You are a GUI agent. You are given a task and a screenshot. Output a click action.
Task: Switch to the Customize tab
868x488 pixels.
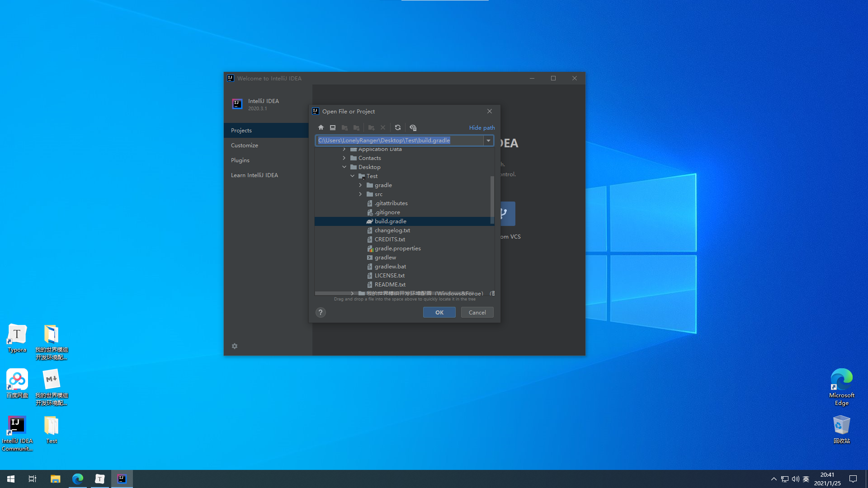coord(245,145)
